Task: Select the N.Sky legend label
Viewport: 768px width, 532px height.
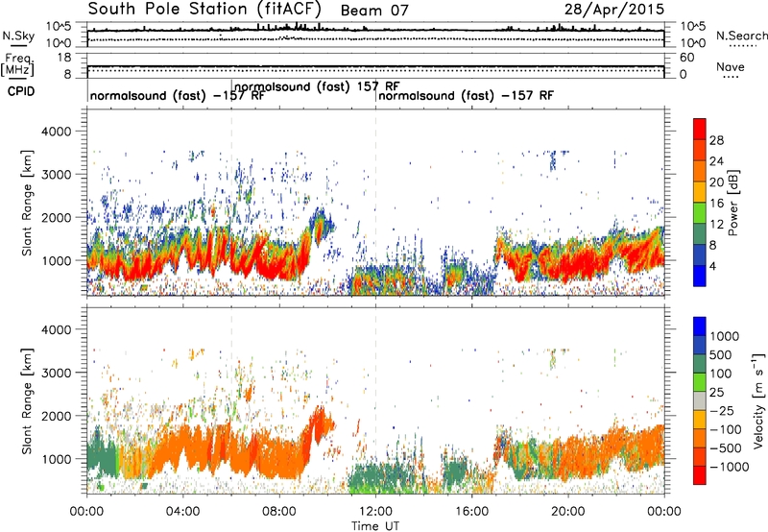Action: tap(18, 36)
